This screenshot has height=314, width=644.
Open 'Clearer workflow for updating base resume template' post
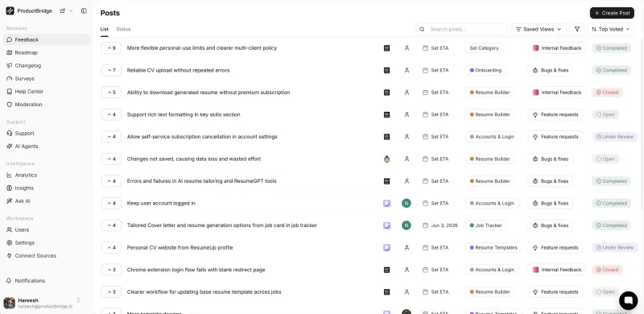[x=204, y=292]
